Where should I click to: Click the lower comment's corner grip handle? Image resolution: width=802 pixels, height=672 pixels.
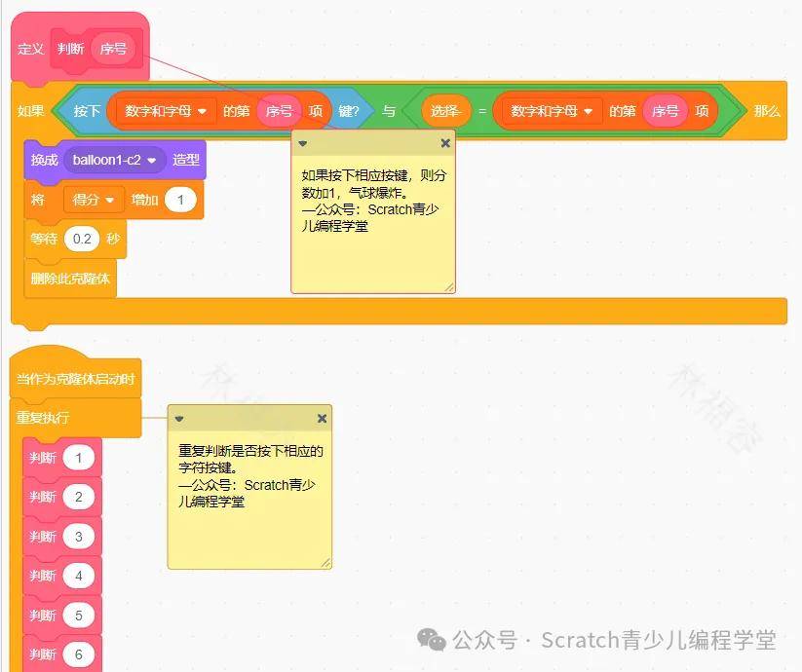[325, 563]
